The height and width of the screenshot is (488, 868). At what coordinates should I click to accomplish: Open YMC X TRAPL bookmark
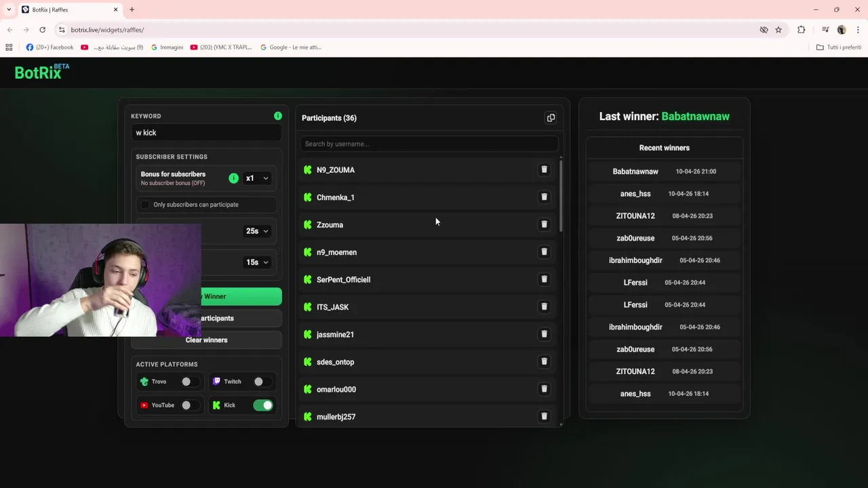221,47
